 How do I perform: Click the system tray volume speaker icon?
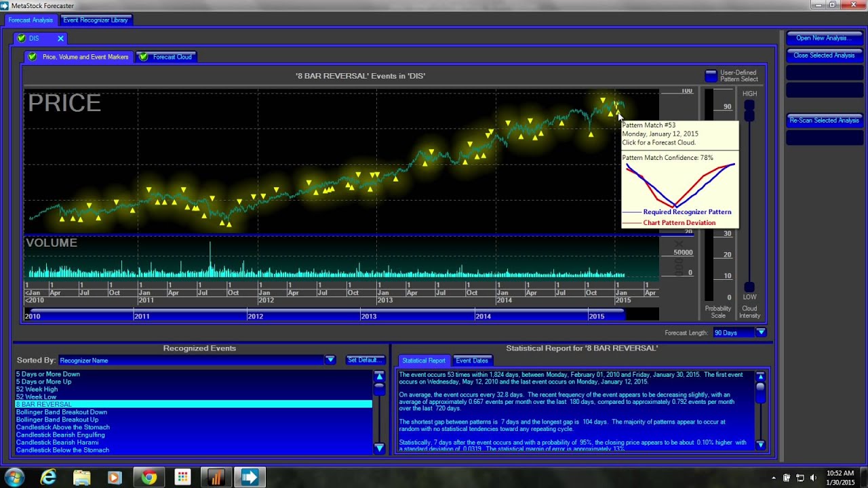(x=813, y=478)
